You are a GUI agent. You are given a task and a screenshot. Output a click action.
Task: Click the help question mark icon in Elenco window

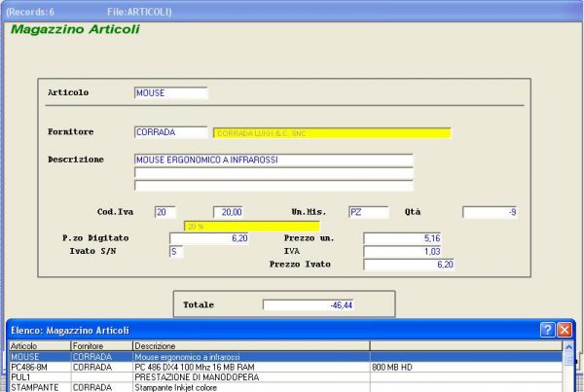click(x=547, y=330)
